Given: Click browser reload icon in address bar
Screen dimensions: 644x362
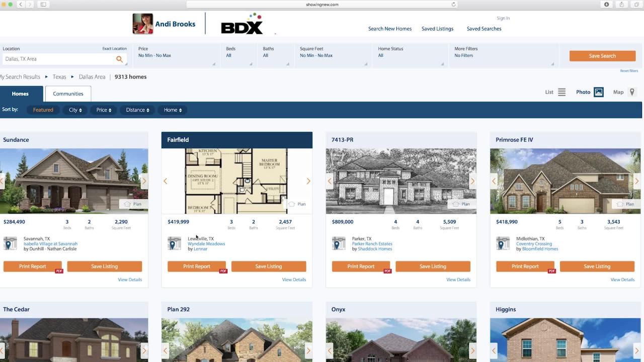Looking at the screenshot, I should (453, 5).
